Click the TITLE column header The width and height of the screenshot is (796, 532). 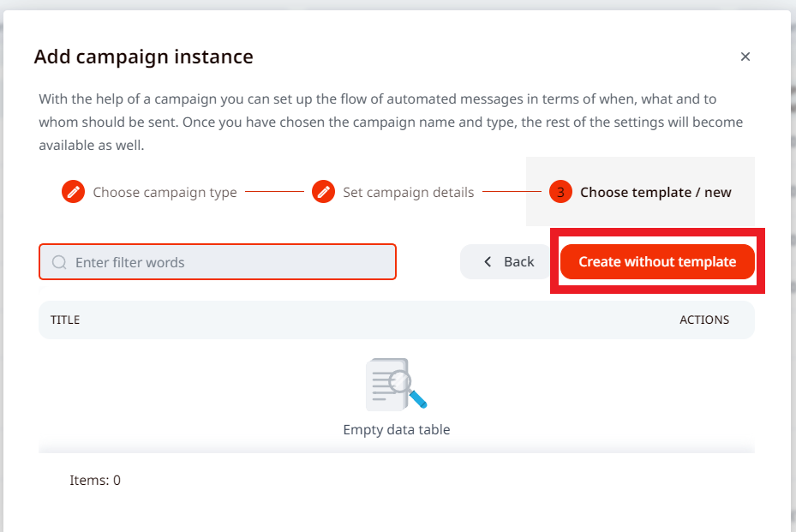pos(65,320)
